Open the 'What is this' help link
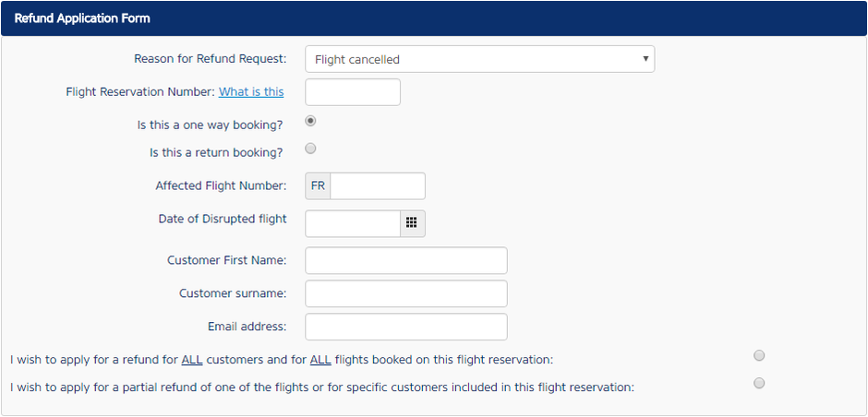The image size is (868, 417). tap(251, 91)
